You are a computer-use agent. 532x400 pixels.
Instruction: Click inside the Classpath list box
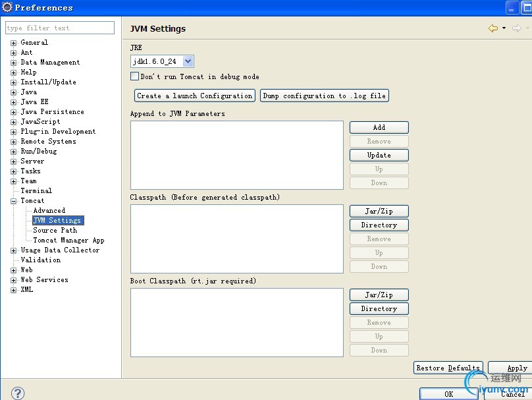pos(237,239)
